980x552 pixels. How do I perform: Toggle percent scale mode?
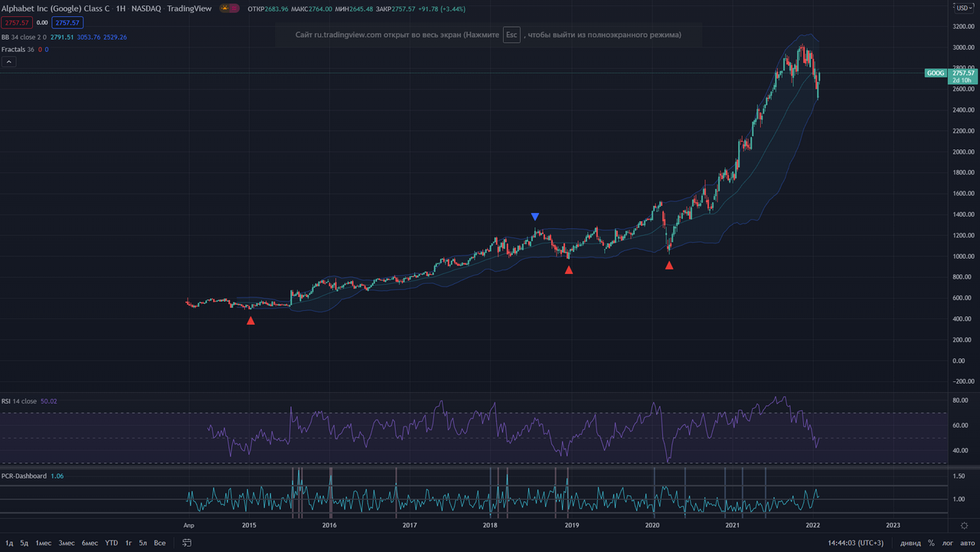point(931,543)
